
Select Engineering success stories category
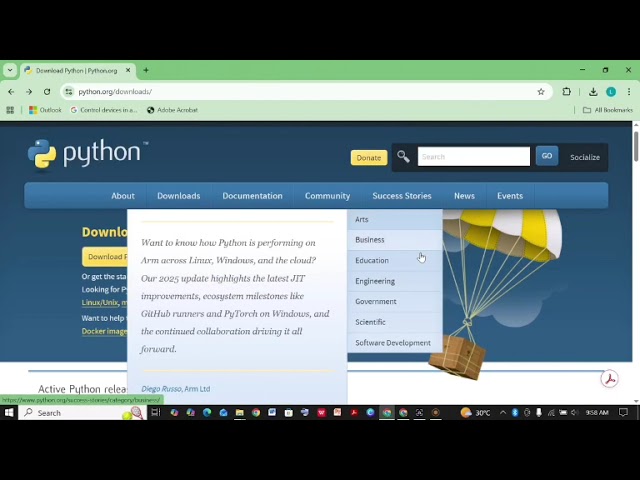point(395,281)
